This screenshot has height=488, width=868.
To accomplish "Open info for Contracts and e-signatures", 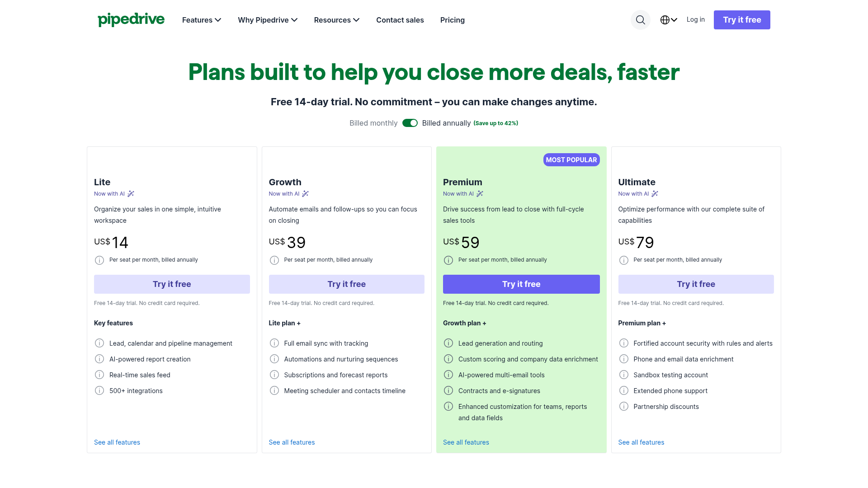I will (448, 390).
